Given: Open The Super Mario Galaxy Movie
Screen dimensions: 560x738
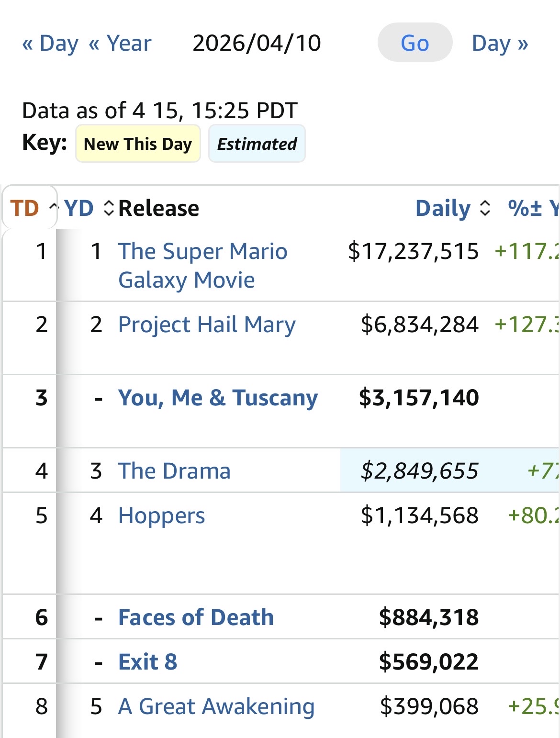Looking at the screenshot, I should 202,265.
